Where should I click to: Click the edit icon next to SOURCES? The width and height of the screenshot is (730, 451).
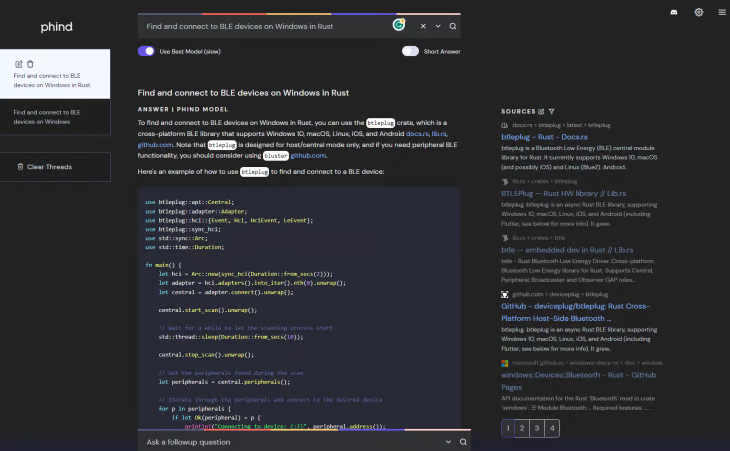pos(541,112)
